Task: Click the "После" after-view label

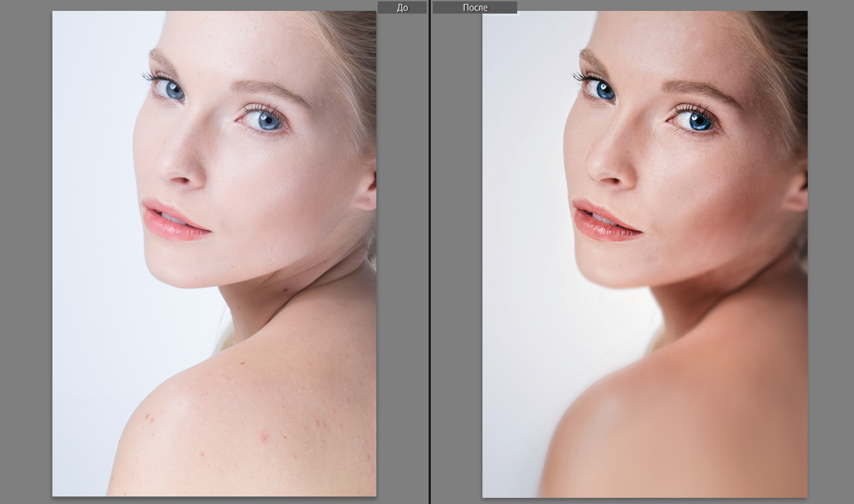Action: point(475,7)
